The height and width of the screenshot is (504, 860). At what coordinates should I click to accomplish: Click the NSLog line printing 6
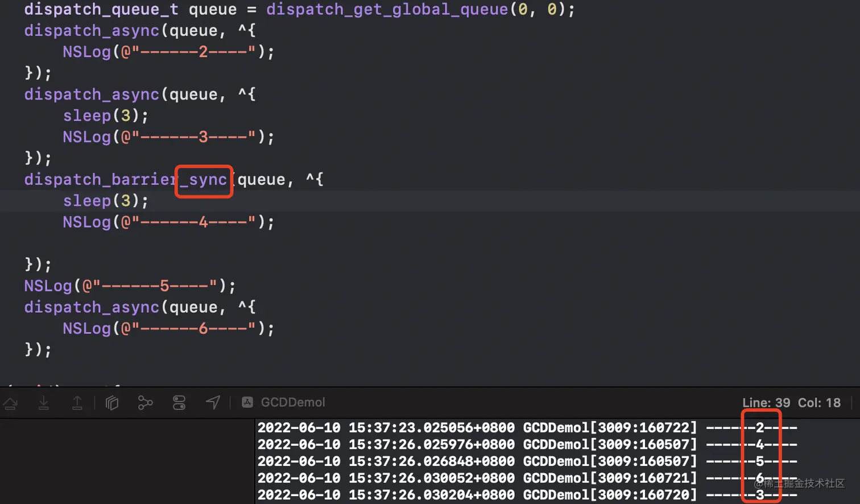(x=168, y=329)
